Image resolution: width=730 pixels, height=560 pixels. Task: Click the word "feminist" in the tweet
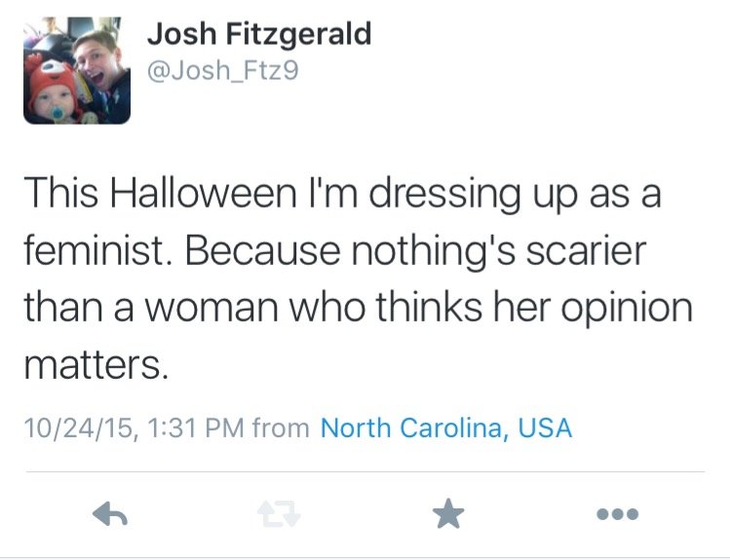point(96,251)
